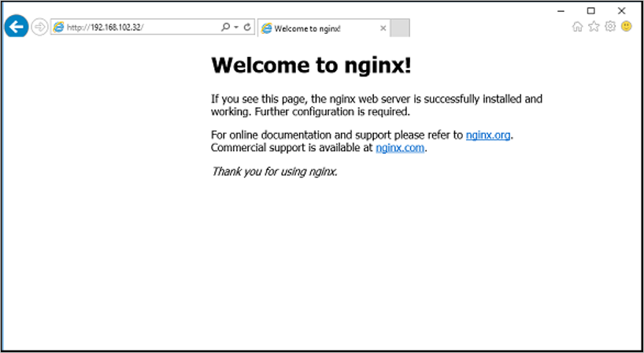Open Favorites with the star icon
Image resolution: width=644 pixels, height=353 pixels.
[x=594, y=27]
